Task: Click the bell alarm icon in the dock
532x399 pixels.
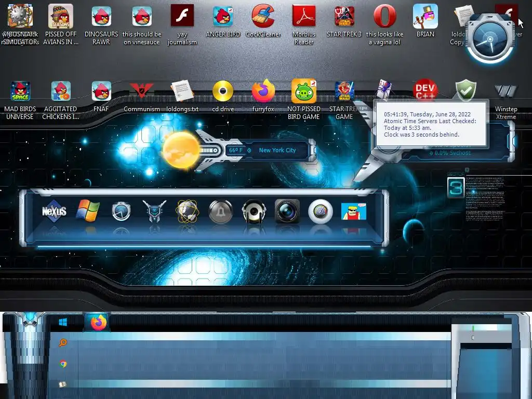Action: [x=220, y=212]
